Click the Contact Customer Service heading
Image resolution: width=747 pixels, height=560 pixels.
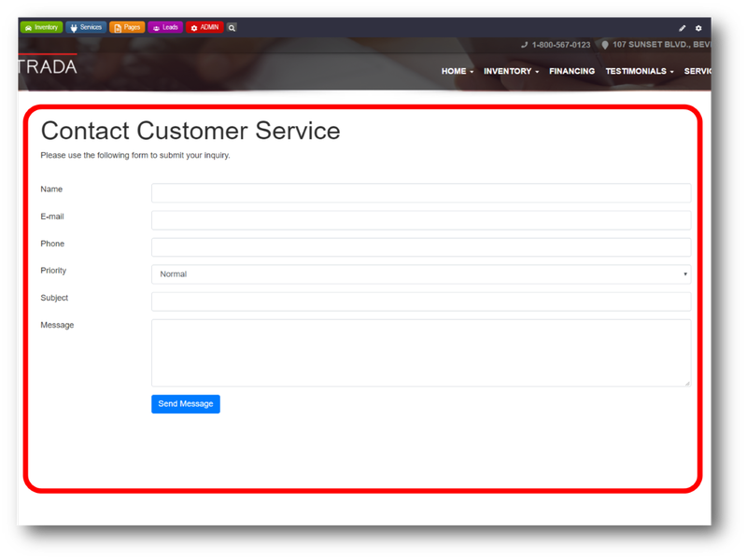coord(190,131)
